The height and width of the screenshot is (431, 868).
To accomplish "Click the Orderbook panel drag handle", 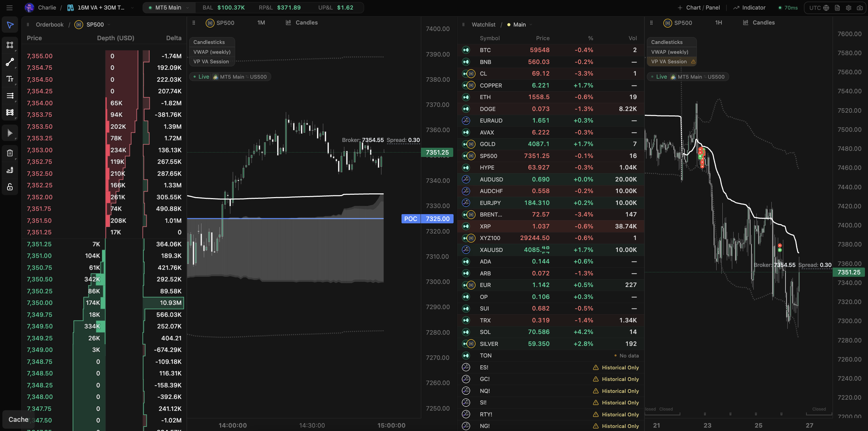I will 28,25.
